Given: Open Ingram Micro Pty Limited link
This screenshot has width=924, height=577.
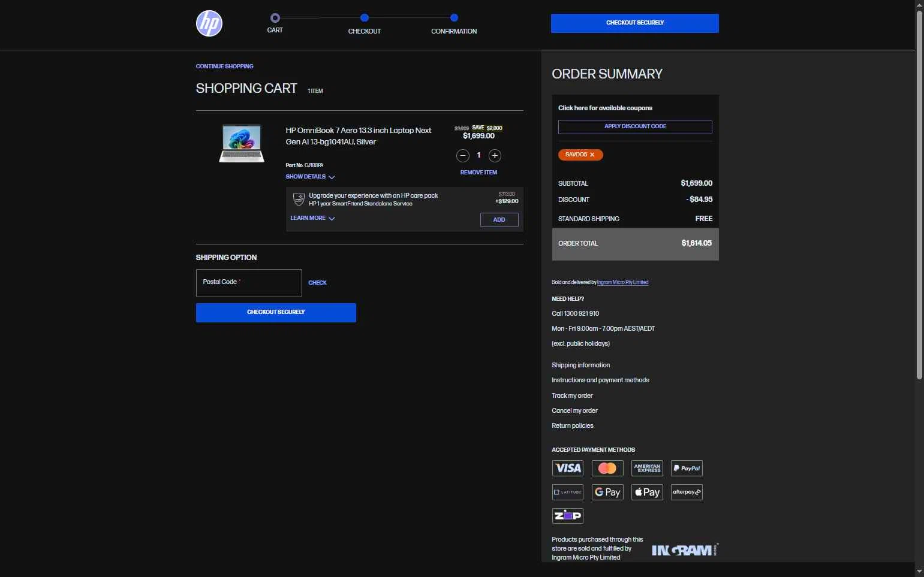Looking at the screenshot, I should (622, 282).
